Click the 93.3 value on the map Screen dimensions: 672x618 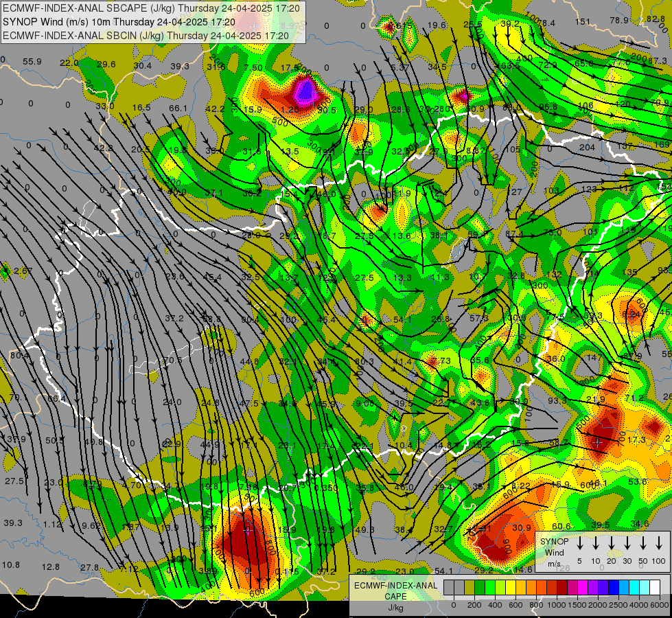pyautogui.click(x=557, y=400)
